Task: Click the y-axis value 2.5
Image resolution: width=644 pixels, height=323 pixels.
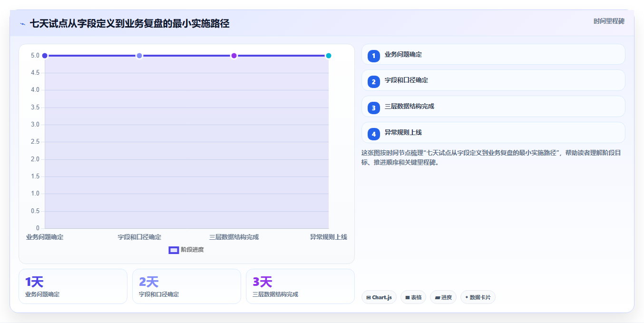Action: (x=35, y=142)
